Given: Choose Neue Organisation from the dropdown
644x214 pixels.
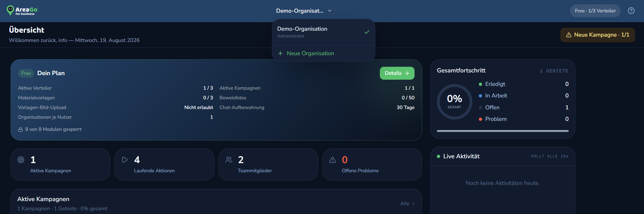Looking at the screenshot, I should pos(324,53).
